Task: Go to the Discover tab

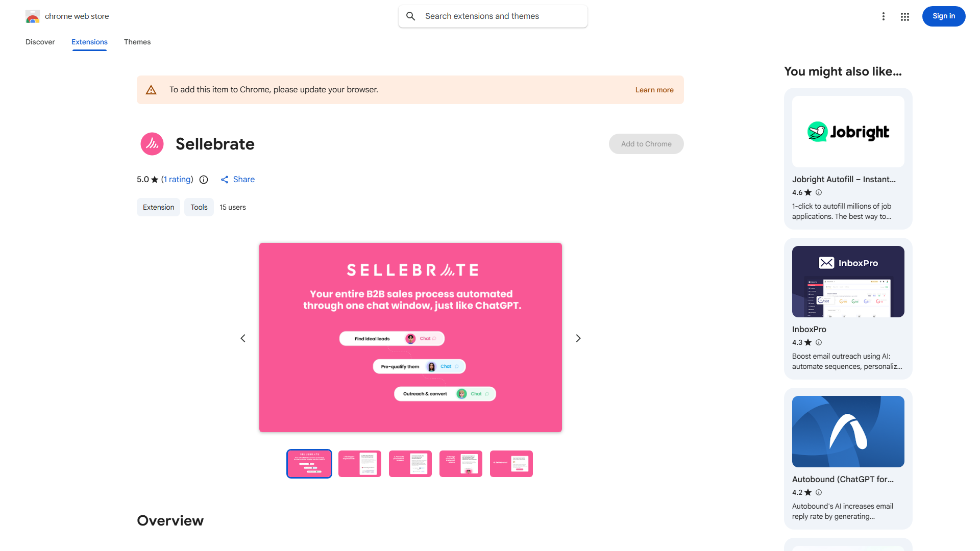Action: point(40,42)
